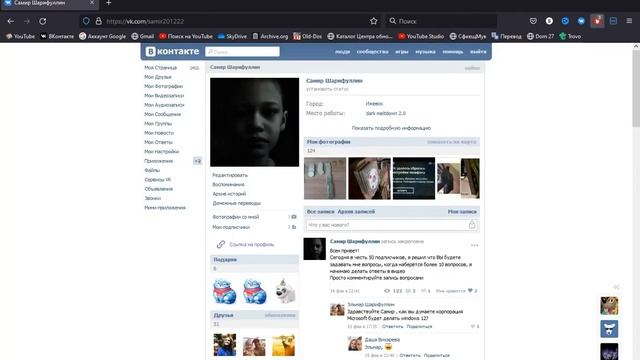Open Мои Новости in left sidebar
The height and width of the screenshot is (360, 640).
(x=159, y=133)
